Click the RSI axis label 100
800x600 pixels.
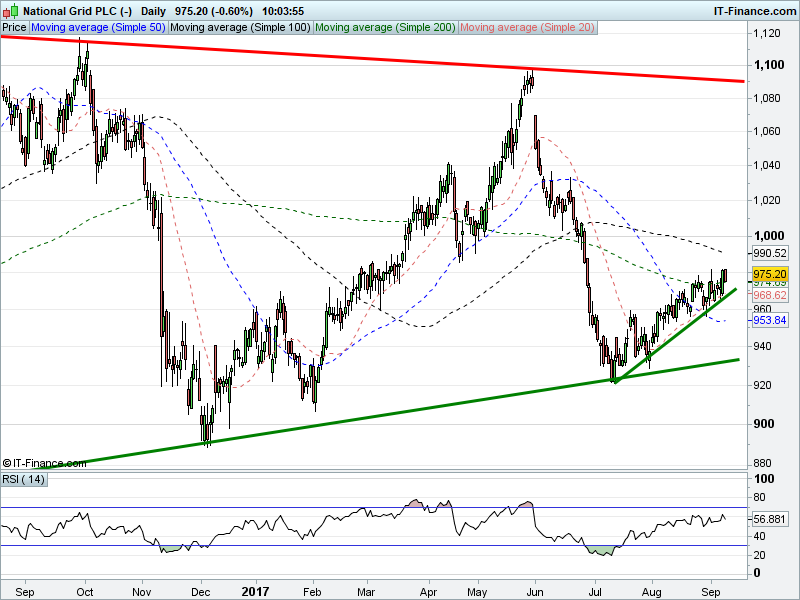764,479
